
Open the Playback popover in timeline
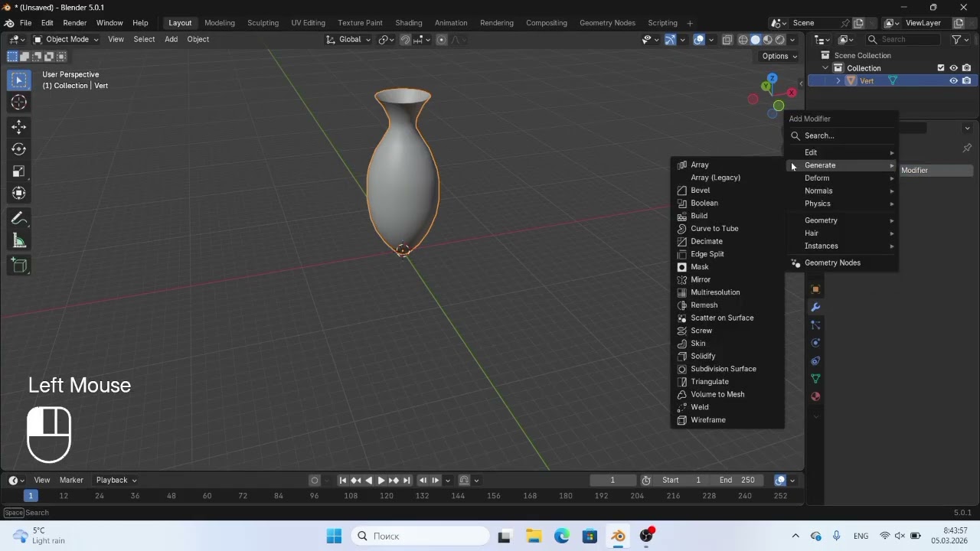pos(116,481)
